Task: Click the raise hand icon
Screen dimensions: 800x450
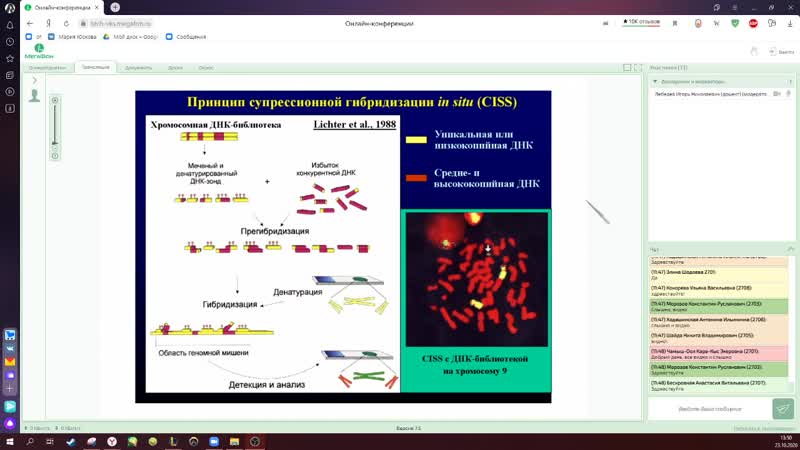Action: [754, 50]
